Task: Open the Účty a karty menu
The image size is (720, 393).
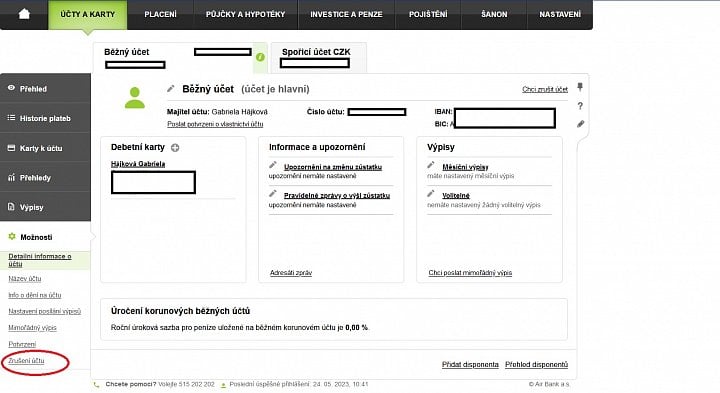Action: (87, 14)
